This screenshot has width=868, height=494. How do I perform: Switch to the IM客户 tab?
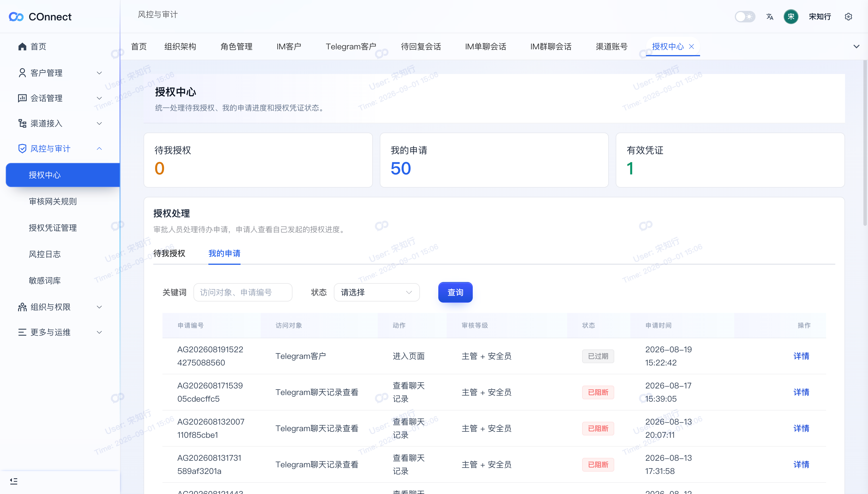pyautogui.click(x=288, y=46)
